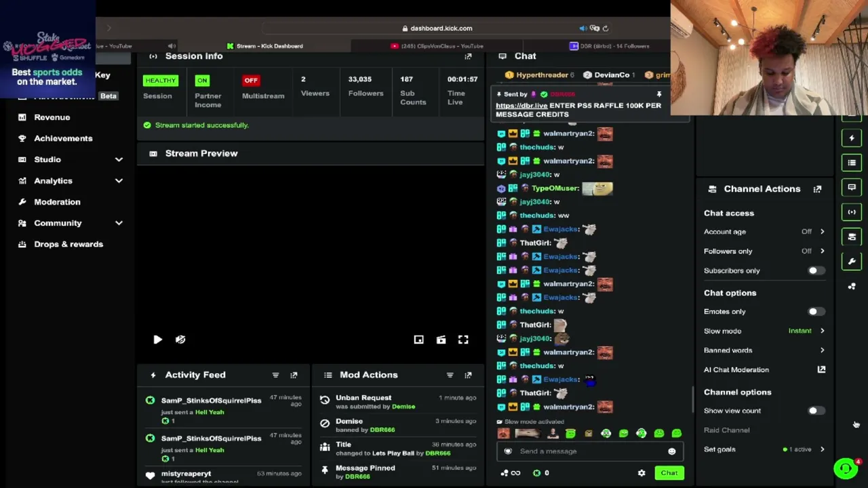Click the channel actions icon in right rail

[x=852, y=237]
